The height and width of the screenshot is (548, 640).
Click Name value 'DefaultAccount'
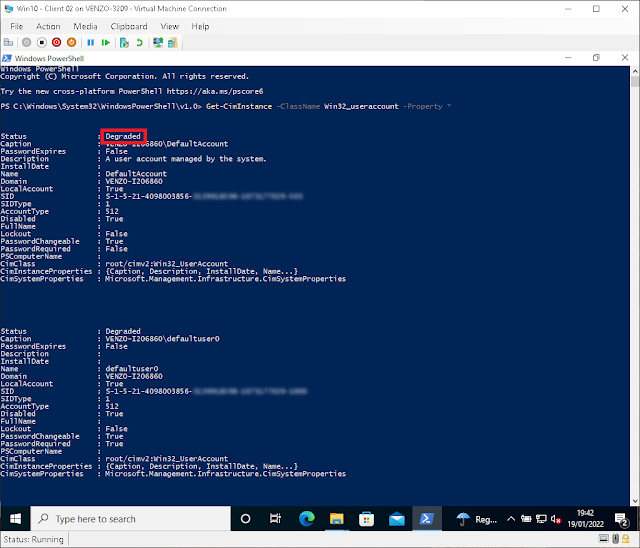[136, 174]
